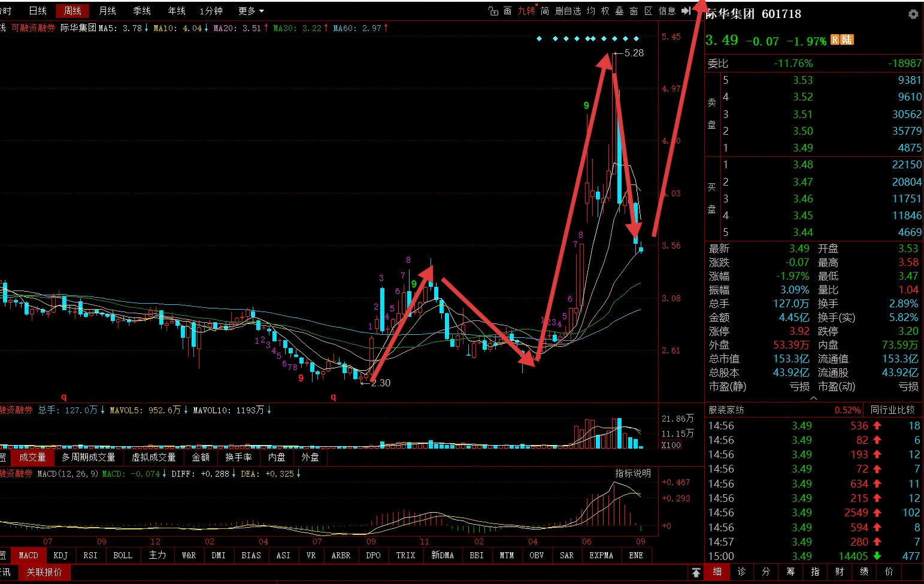Screen dimensions: 924x584
Task: Switch to the BBI indicator
Action: click(477, 555)
